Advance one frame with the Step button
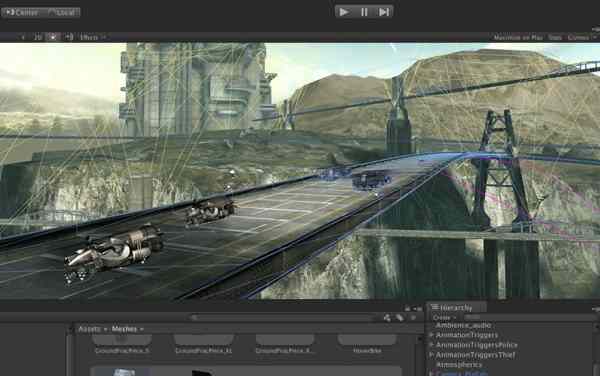Screen dimensions: 600x376 pyautogui.click(x=383, y=12)
